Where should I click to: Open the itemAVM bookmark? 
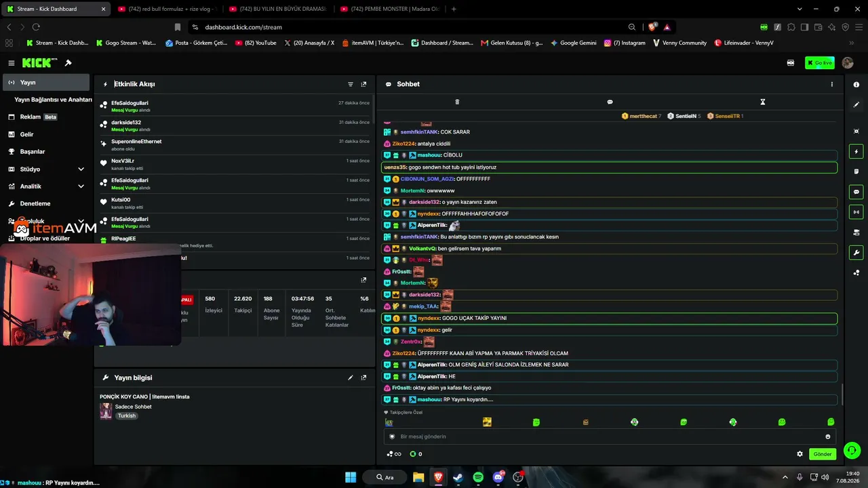(373, 43)
